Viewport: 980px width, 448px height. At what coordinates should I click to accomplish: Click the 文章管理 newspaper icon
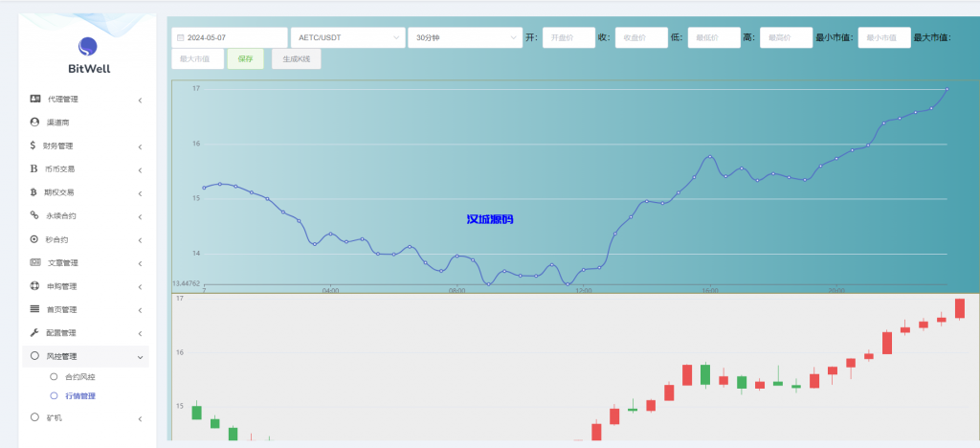pyautogui.click(x=35, y=262)
